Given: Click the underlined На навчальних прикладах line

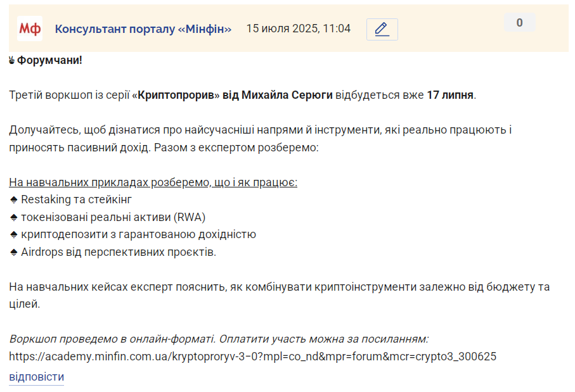Looking at the screenshot, I should [x=153, y=182].
